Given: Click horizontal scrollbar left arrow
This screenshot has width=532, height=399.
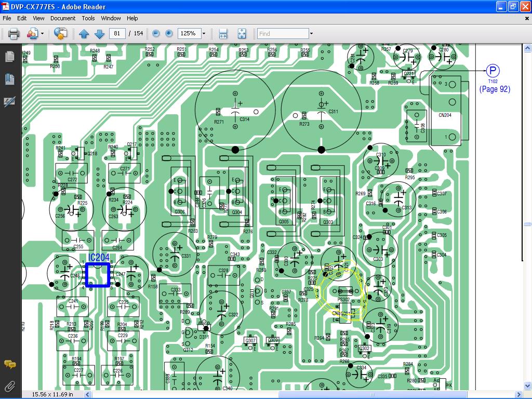Looking at the screenshot, I should click(x=87, y=395).
